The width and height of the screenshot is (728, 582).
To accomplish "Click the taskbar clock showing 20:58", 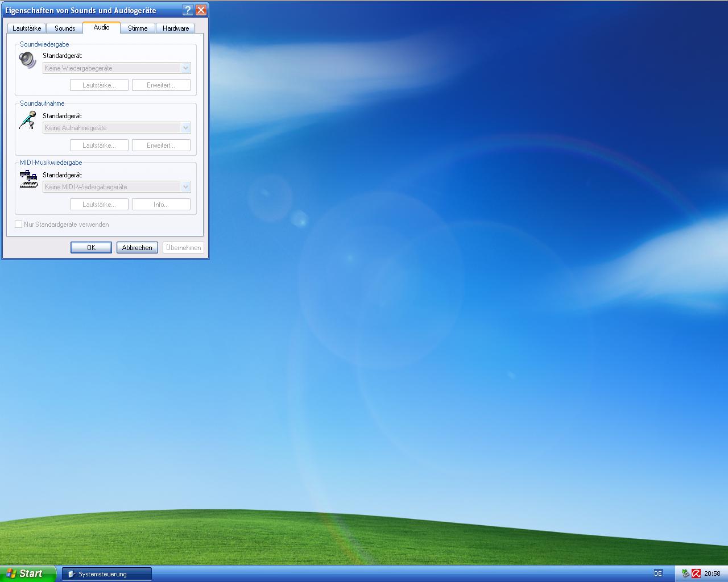I will (x=712, y=573).
